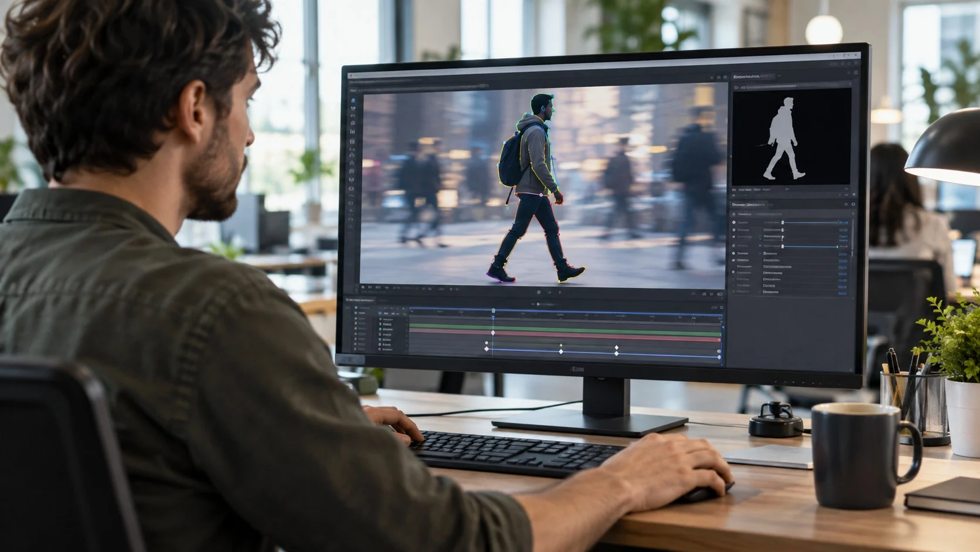This screenshot has width=980, height=552.
Task: Click the round icon at timeline panel's top right
Action: pos(722,307)
